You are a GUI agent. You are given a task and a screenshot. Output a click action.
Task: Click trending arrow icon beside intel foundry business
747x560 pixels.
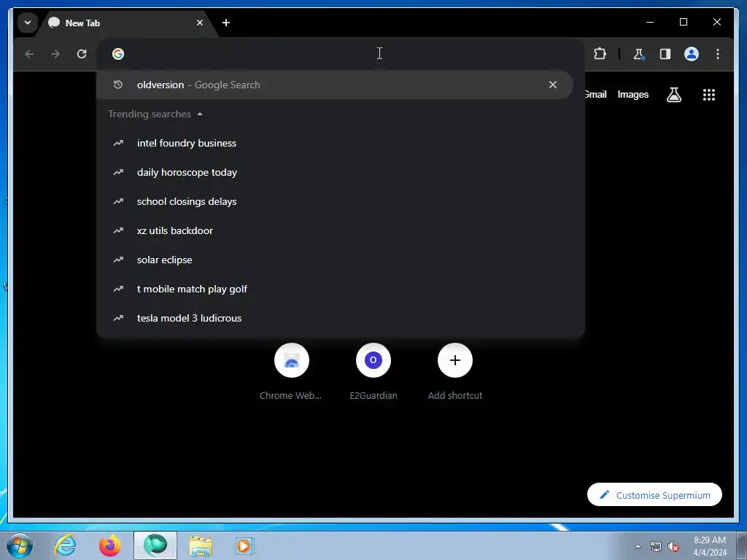click(118, 143)
